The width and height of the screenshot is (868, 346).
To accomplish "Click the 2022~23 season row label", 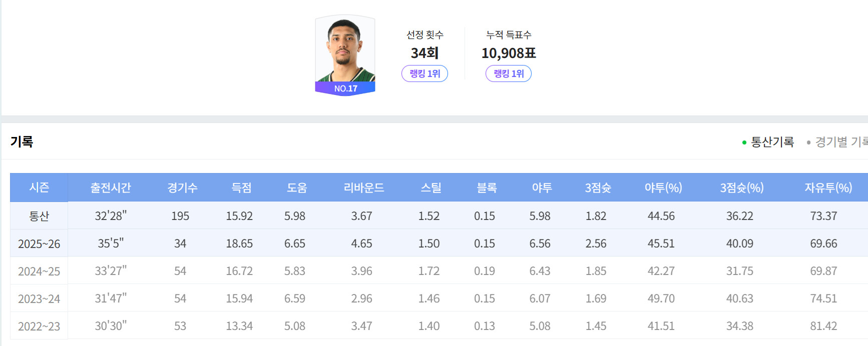I will pos(39,326).
